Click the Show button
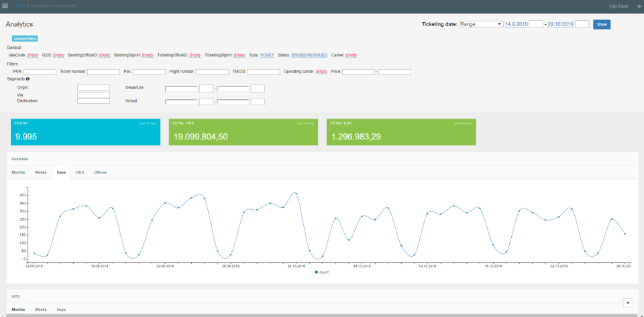 pos(602,25)
